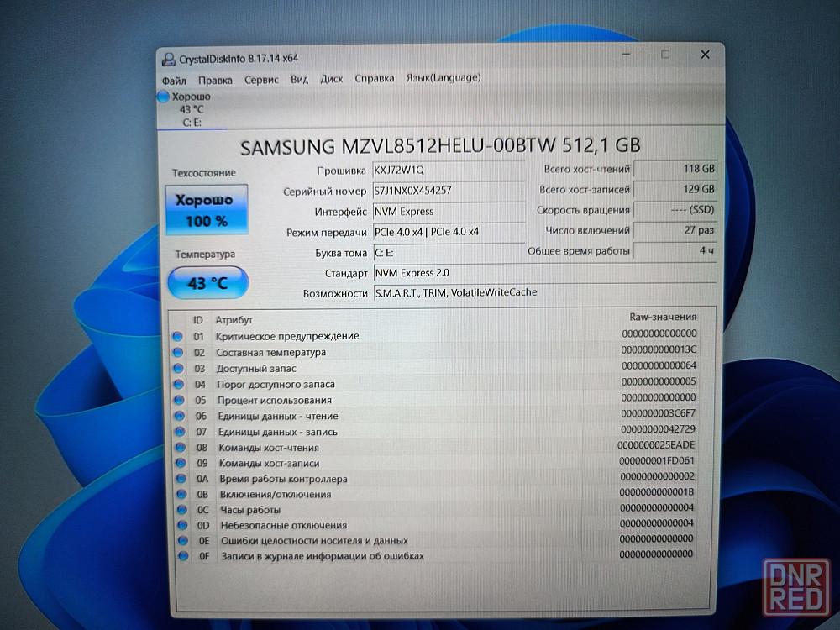Select the Небезопасные отключения attribute text
This screenshot has width=840, height=630.
coord(284,525)
